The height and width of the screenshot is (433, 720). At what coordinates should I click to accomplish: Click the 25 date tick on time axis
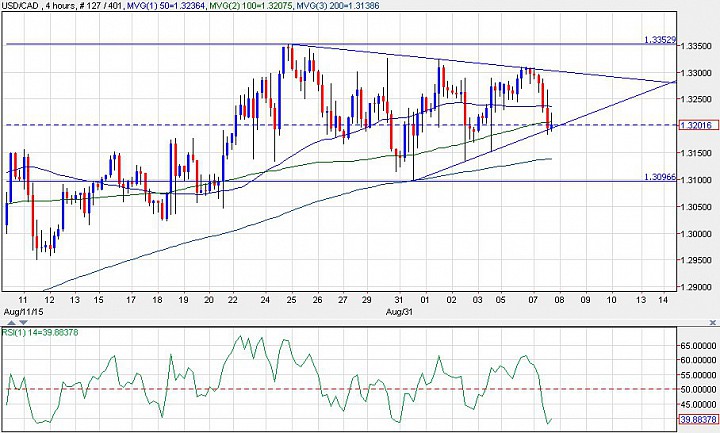pyautogui.click(x=291, y=300)
